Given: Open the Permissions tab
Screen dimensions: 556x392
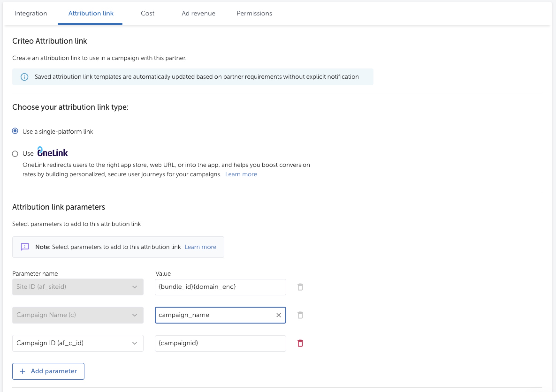Looking at the screenshot, I should pos(254,13).
